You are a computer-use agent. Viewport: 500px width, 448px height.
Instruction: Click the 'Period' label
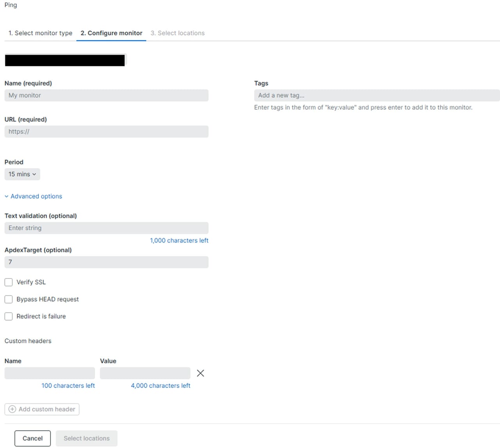[x=14, y=162]
